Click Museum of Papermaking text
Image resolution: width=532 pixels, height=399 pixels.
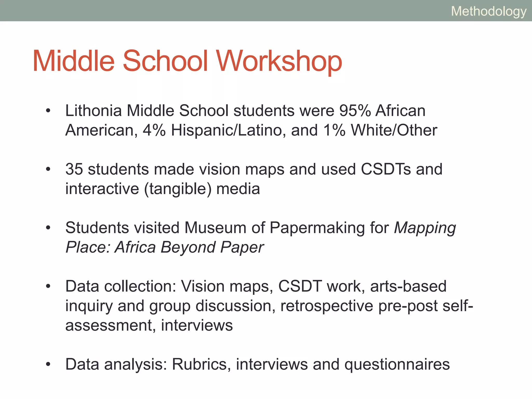(274, 228)
